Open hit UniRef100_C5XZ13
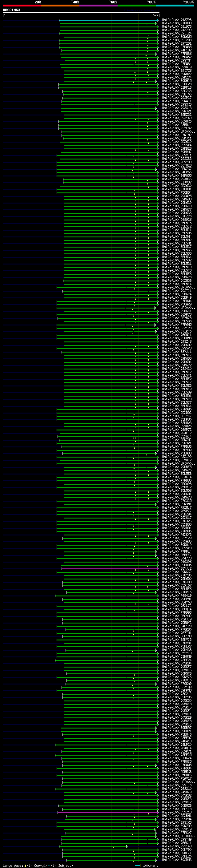The width and height of the screenshot is (197, 868). click(x=177, y=813)
